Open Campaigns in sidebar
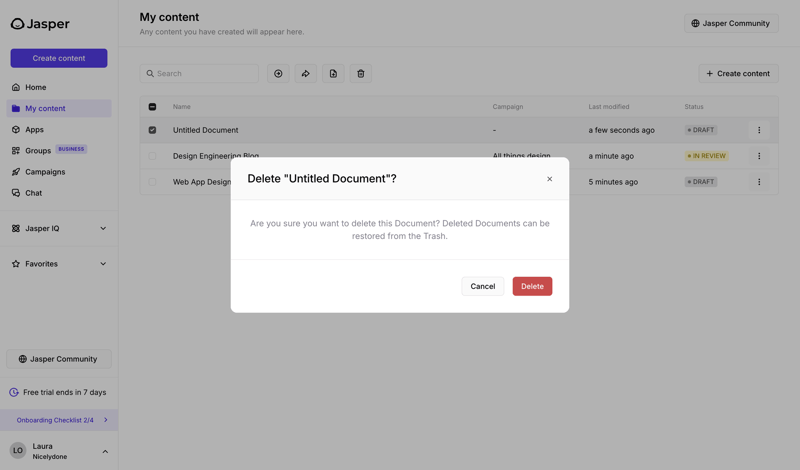Viewport: 800px width, 470px height. point(59,172)
